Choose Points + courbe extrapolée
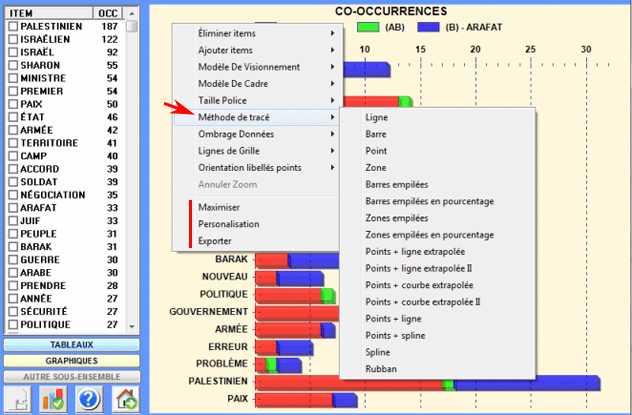The image size is (632, 415). pos(438,285)
